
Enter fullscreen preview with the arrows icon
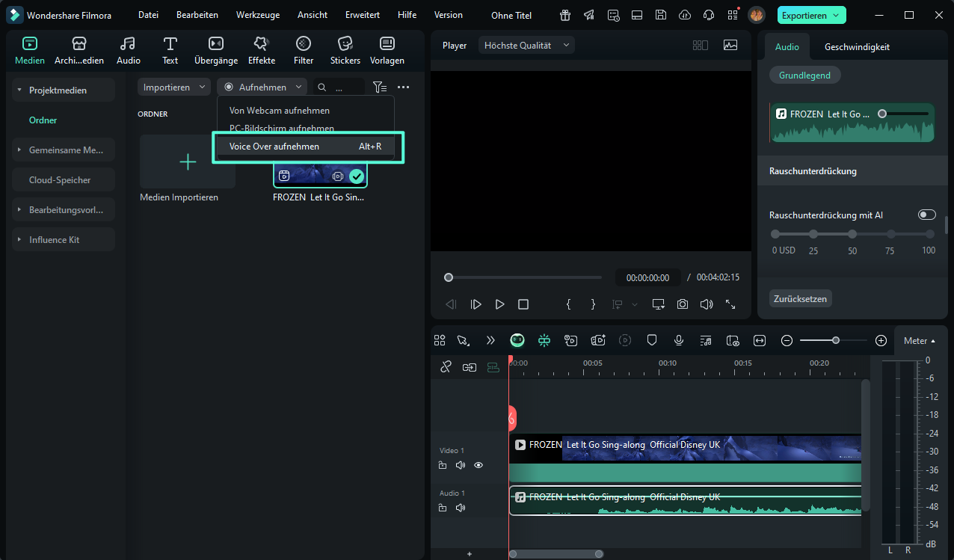[x=730, y=304]
